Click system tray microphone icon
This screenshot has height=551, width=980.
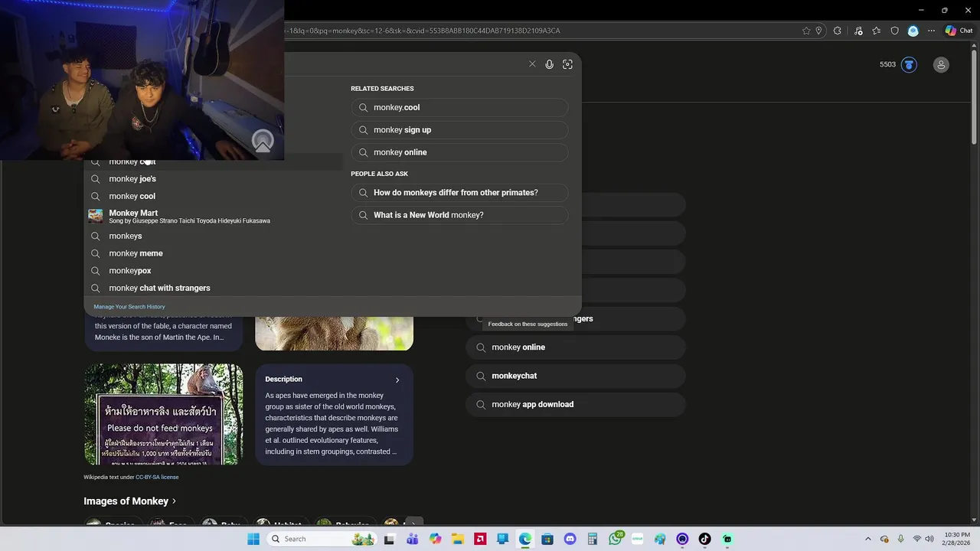(901, 539)
